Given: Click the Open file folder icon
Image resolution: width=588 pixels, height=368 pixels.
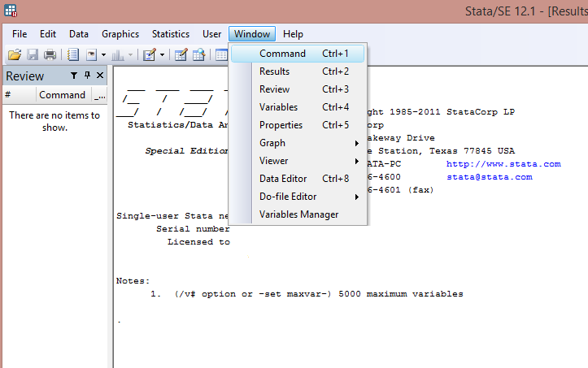Looking at the screenshot, I should 15,54.
